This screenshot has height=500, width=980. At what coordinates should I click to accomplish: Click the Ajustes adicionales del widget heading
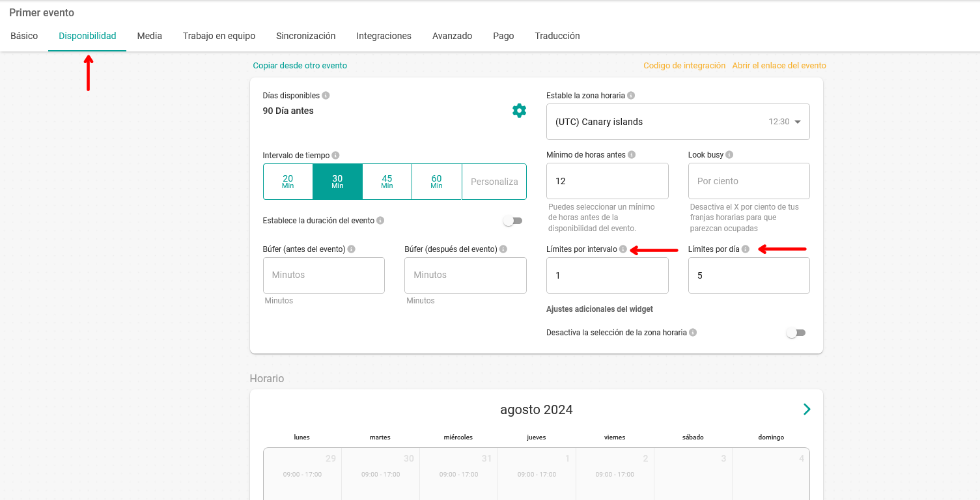pyautogui.click(x=600, y=309)
